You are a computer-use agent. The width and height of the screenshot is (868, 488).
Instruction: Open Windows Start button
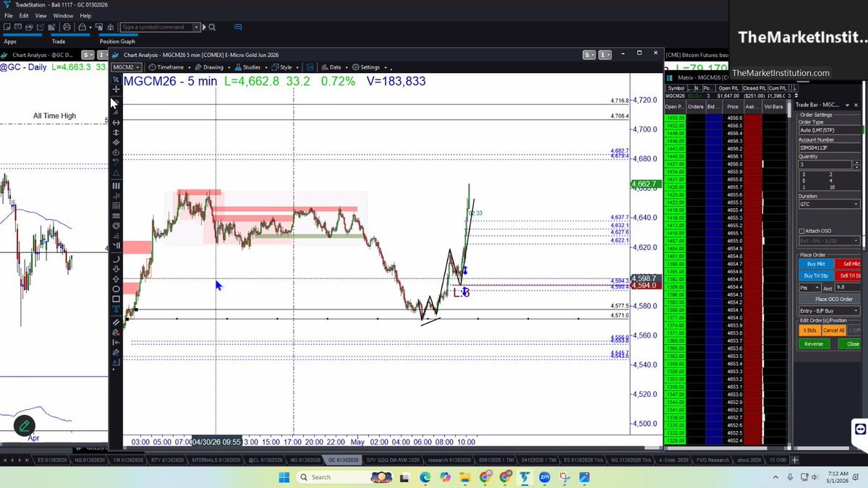284,477
